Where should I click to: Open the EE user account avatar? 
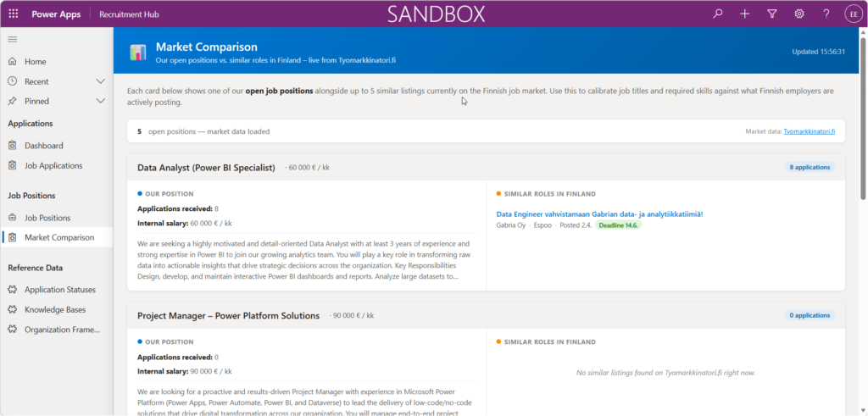pyautogui.click(x=853, y=14)
